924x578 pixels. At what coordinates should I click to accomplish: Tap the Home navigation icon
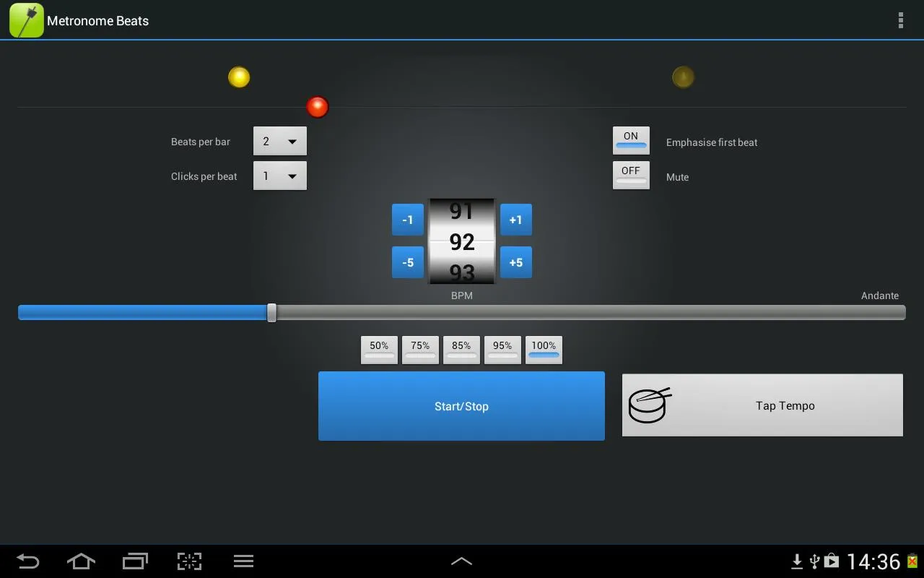pos(81,561)
